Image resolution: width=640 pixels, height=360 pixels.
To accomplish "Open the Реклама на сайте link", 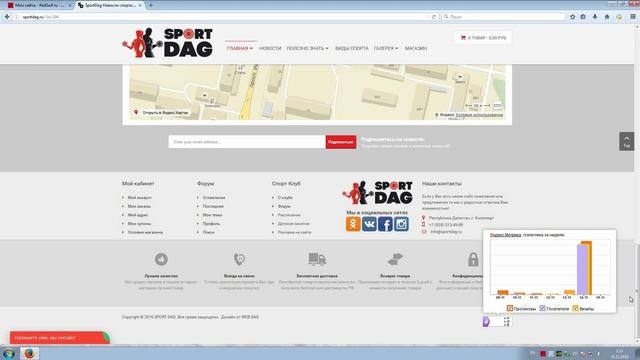I will coord(294,232).
